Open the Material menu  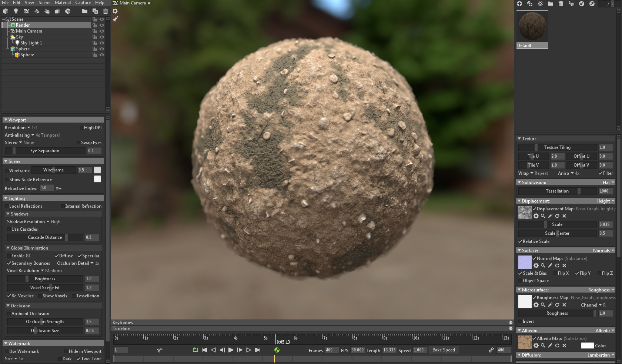point(63,3)
